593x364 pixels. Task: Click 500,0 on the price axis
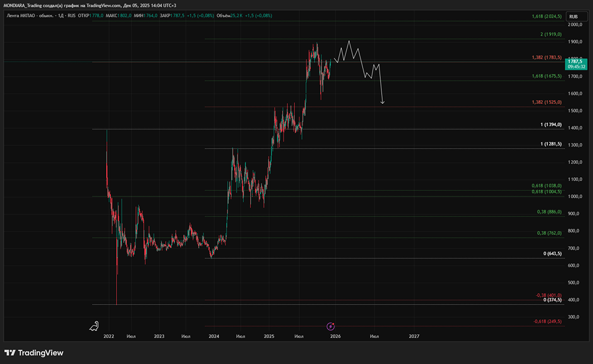coord(573,283)
